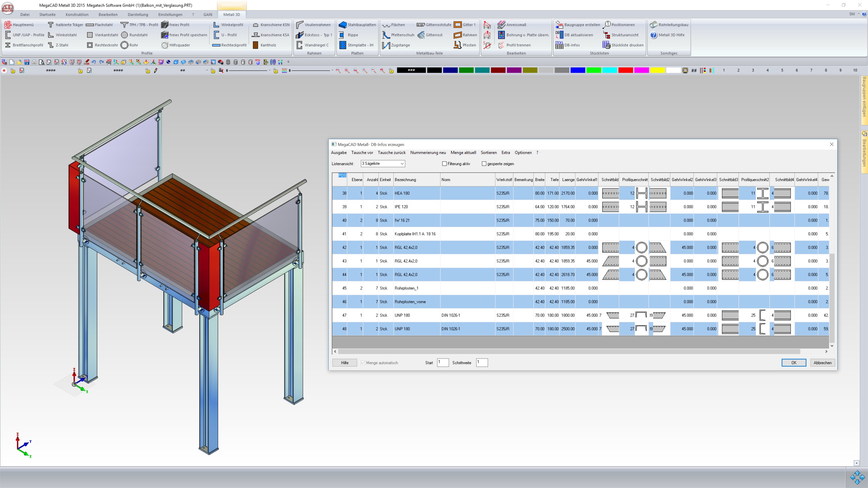The height and width of the screenshot is (488, 868).
Task: Select the IPE 120 row
Action: [x=580, y=207]
